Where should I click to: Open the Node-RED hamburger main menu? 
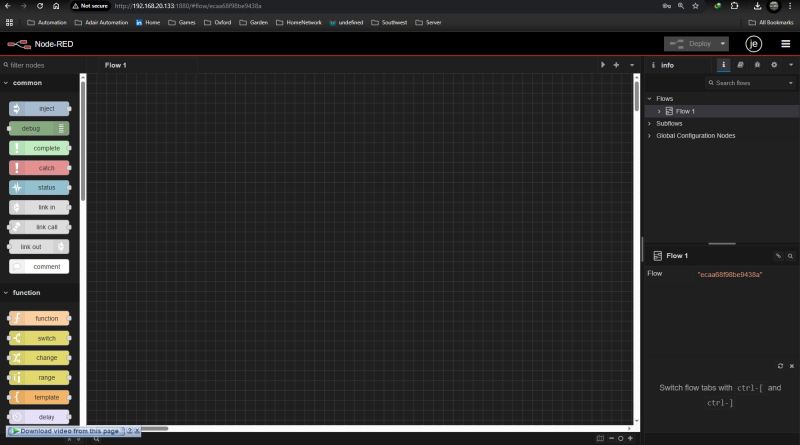(785, 44)
